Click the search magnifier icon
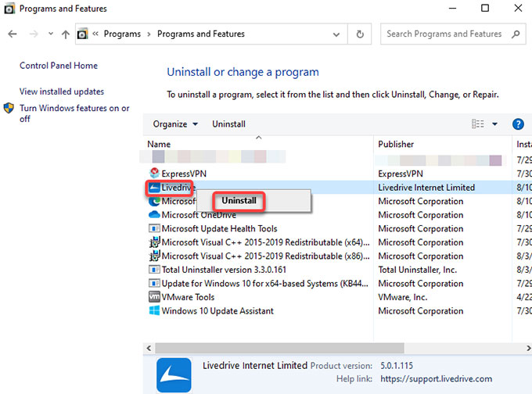Screen dimensions: 532x394 [516, 34]
